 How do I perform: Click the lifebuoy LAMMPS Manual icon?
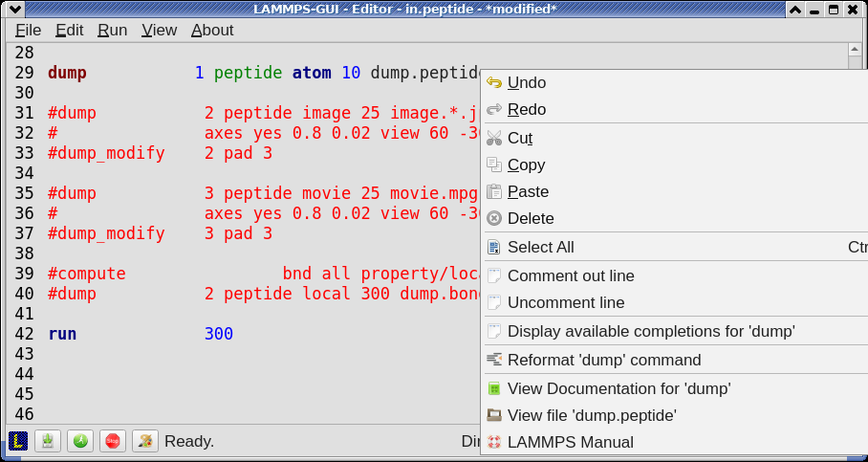[494, 442]
